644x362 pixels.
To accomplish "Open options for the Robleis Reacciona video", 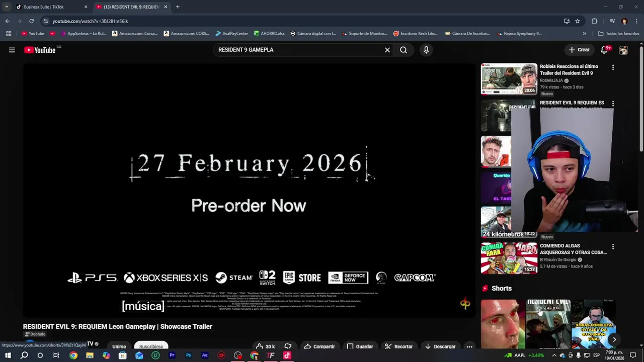I will (613, 67).
